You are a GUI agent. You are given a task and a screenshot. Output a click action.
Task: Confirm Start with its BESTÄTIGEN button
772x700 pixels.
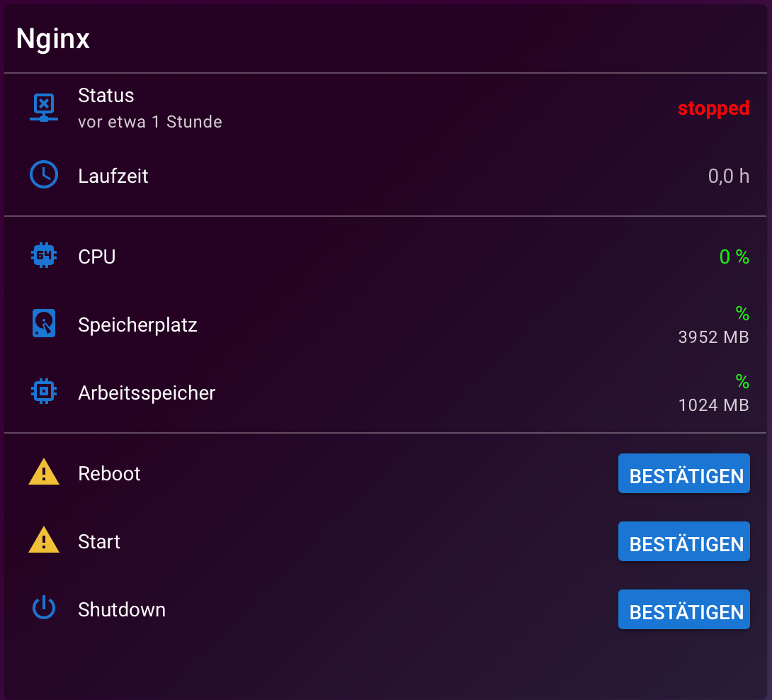[x=684, y=541]
